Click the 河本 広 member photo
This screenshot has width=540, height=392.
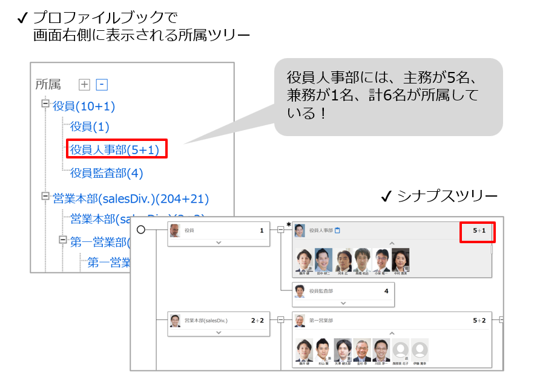click(x=343, y=260)
